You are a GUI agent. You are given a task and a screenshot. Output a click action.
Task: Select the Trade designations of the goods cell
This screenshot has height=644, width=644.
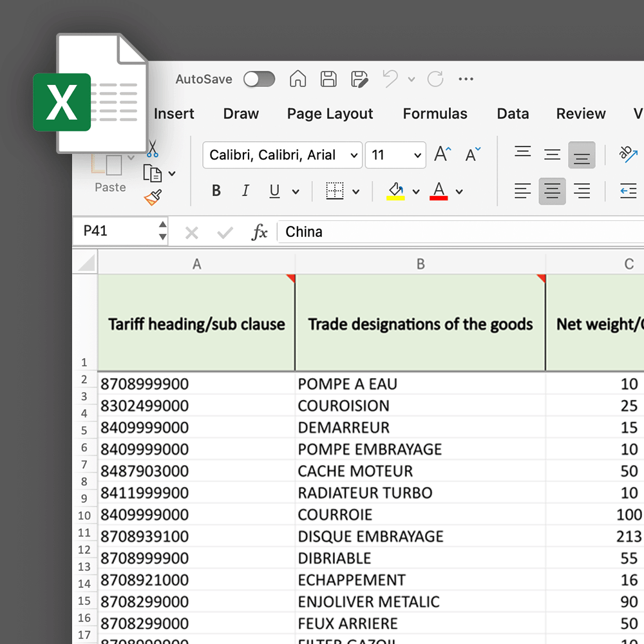click(421, 323)
